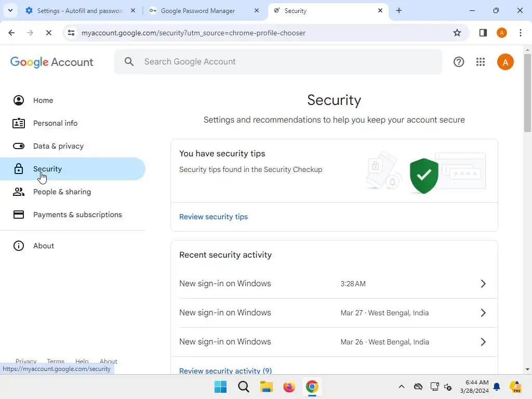Open the Help footer link
This screenshot has width=532, height=399.
point(82,362)
